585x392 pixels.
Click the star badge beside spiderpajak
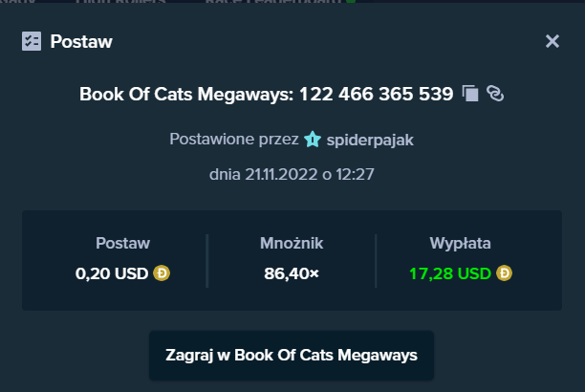[313, 140]
